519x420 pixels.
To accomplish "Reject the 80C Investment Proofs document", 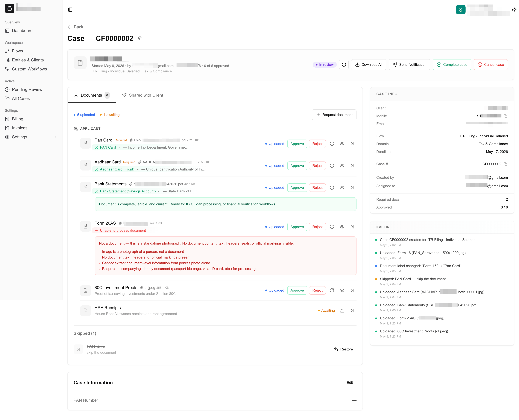I will click(317, 290).
